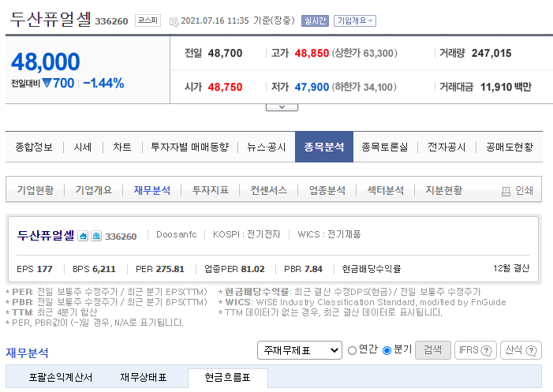
Task: Switch to the 재무상태표 tab
Action: (x=144, y=378)
